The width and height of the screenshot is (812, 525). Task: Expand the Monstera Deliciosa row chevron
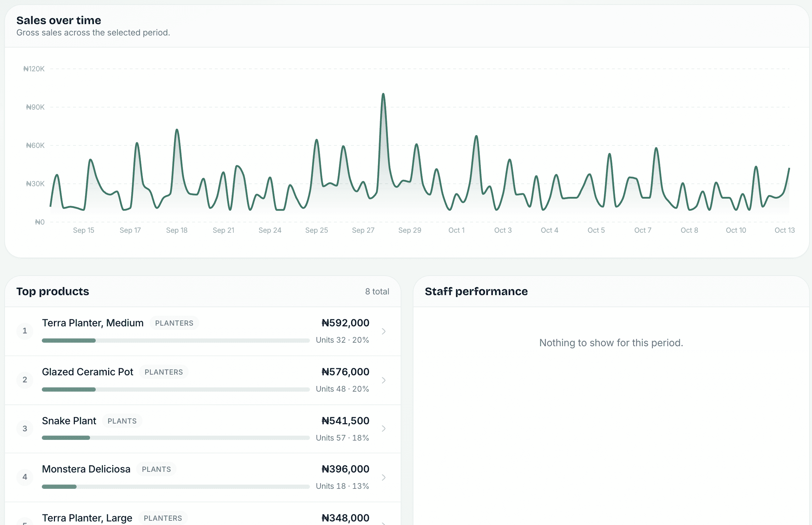[x=383, y=477]
